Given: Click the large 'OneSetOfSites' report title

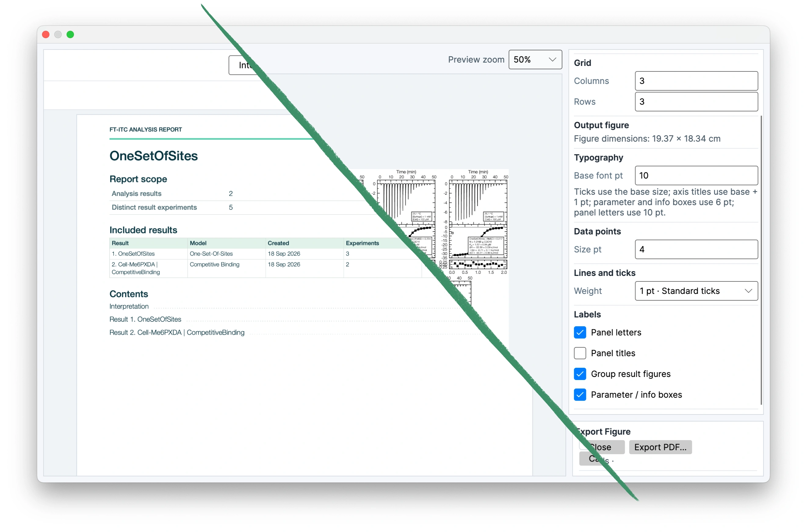Looking at the screenshot, I should (x=154, y=156).
